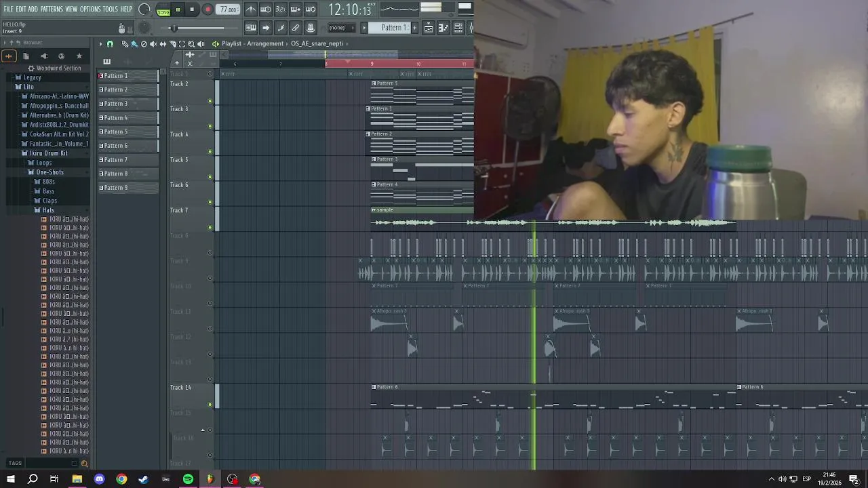Screen dimensions: 868x488
Task: Click the stop button in the transport
Action: point(192,9)
